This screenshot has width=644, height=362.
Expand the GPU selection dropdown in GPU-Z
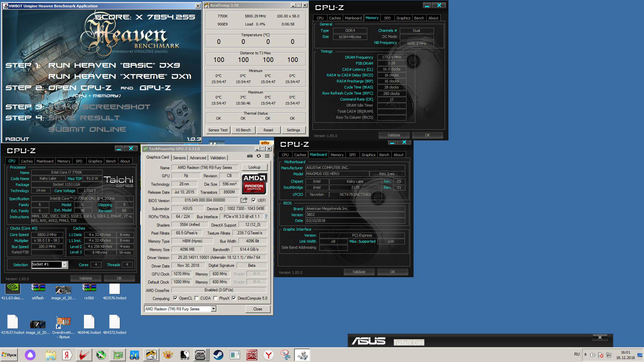[x=213, y=309]
